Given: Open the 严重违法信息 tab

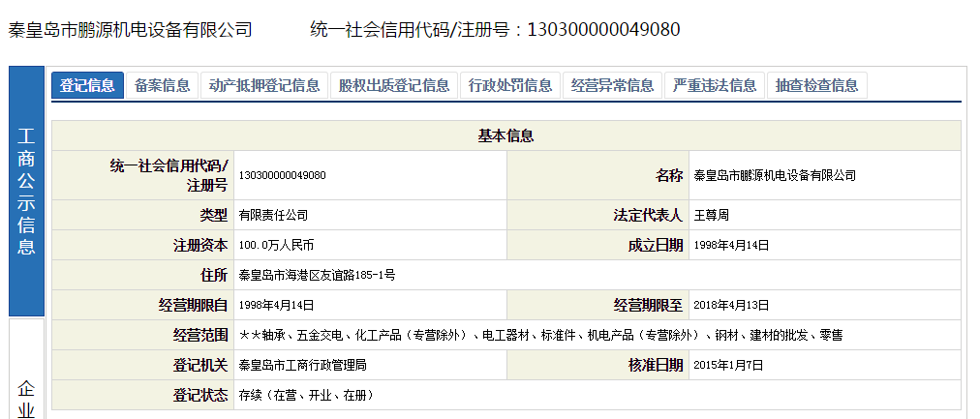Looking at the screenshot, I should [x=716, y=85].
